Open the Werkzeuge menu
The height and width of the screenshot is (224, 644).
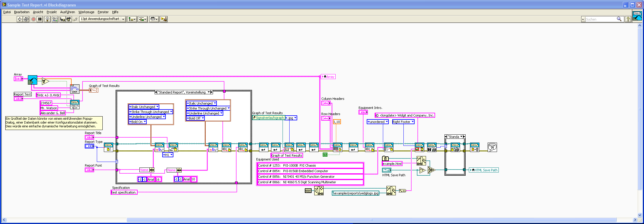click(x=86, y=12)
